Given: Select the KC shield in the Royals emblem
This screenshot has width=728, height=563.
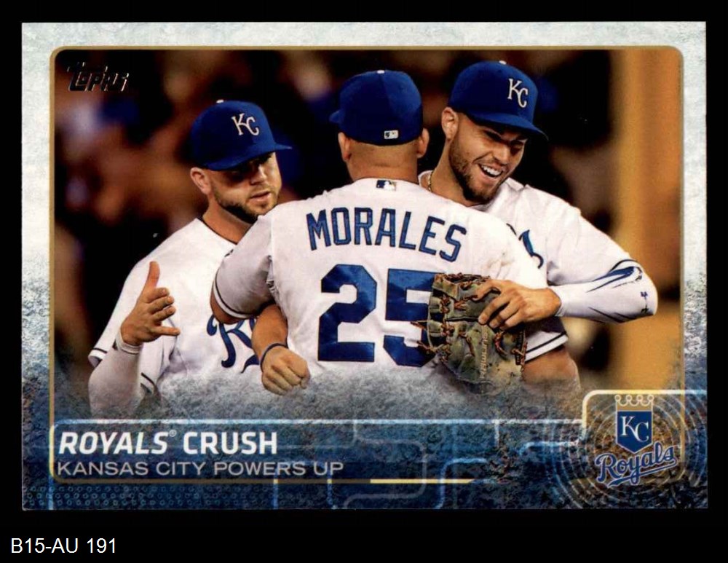Looking at the screenshot, I should pos(634,428).
